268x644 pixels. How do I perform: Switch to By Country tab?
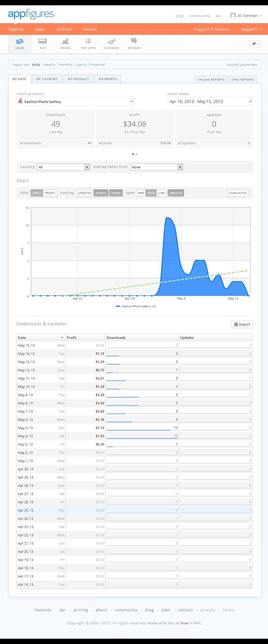click(x=47, y=79)
